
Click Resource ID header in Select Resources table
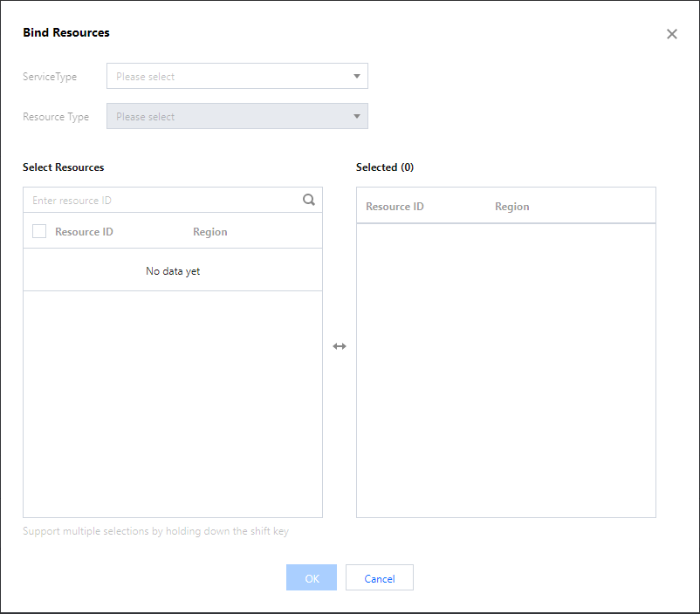pyautogui.click(x=84, y=232)
